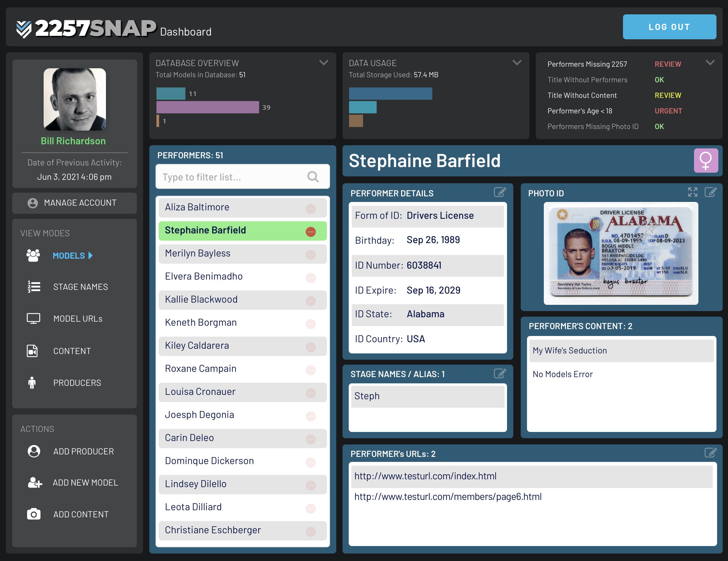Click edit icon in Photo ID panel

(710, 192)
